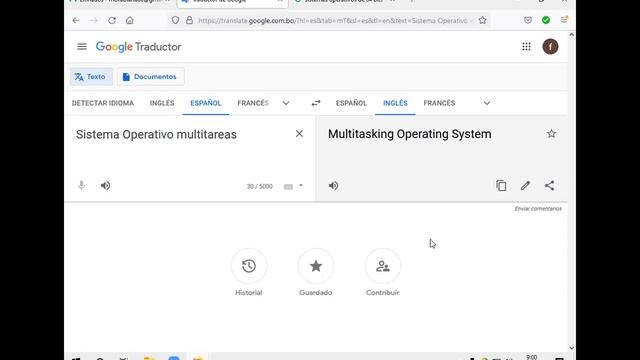Toggle the on-screen keyboard icon

pyautogui.click(x=288, y=187)
